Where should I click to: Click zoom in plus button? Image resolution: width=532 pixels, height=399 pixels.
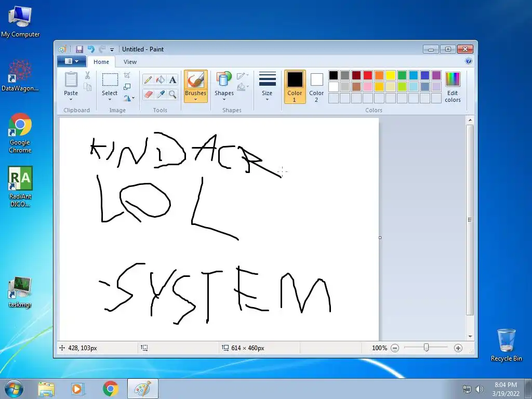[458, 348]
